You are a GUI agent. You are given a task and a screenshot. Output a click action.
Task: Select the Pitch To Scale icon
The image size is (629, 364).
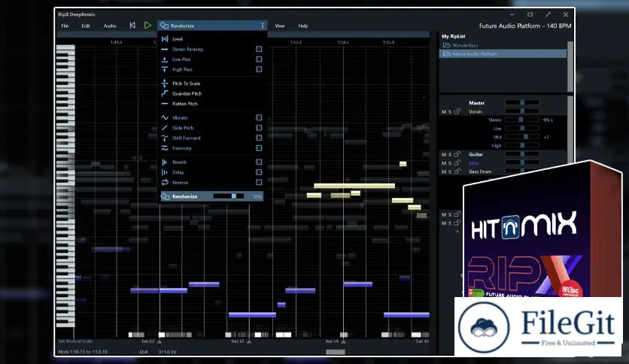tap(165, 83)
